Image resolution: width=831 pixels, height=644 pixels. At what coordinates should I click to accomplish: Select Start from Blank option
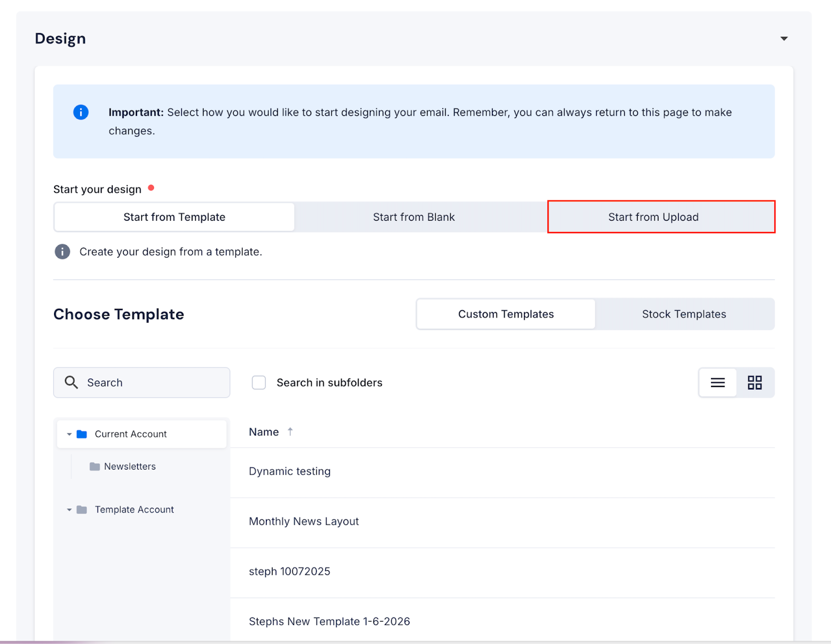click(x=413, y=217)
